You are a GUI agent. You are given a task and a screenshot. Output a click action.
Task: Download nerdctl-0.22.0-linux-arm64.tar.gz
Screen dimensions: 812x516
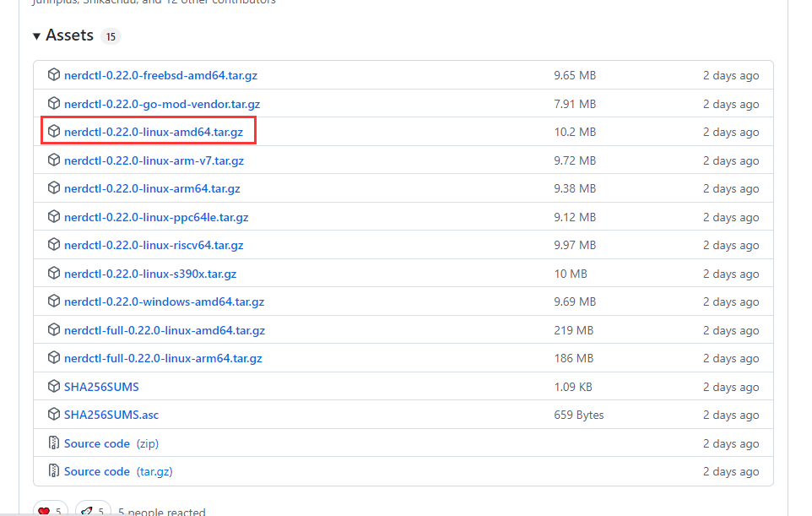tap(152, 188)
